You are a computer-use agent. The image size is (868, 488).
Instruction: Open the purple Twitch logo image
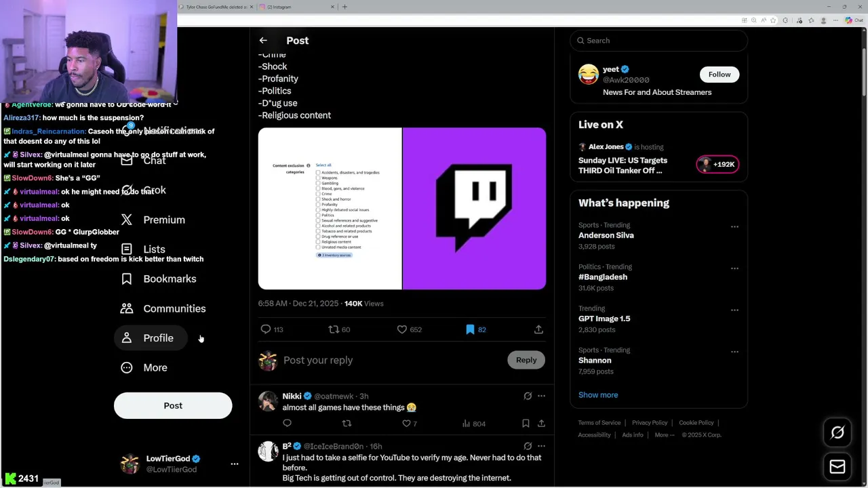[474, 209]
